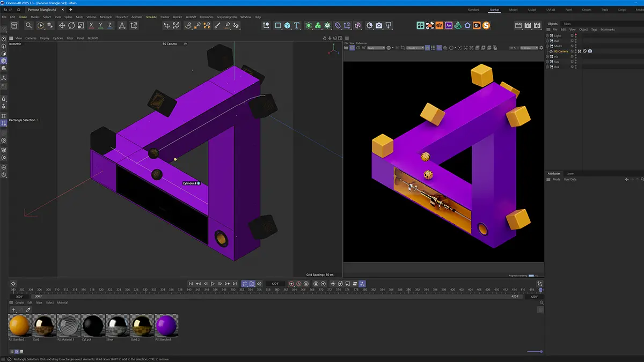Toggle the Ball object enable checkmark

click(x=572, y=41)
